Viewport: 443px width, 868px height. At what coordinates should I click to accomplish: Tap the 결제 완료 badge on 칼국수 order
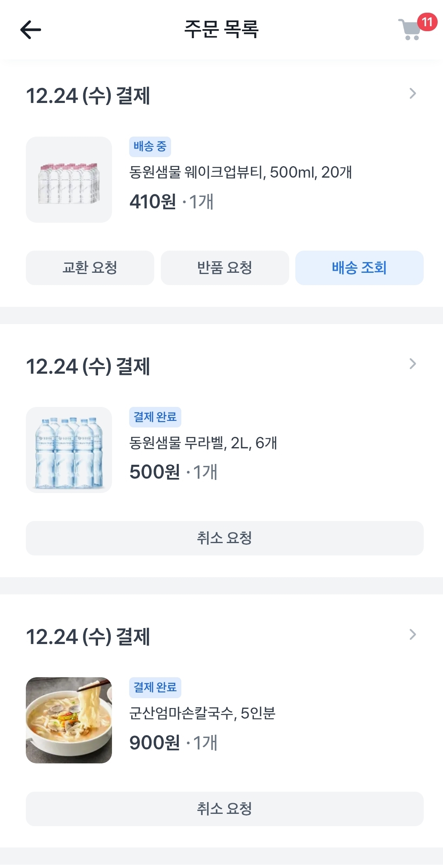pos(155,688)
